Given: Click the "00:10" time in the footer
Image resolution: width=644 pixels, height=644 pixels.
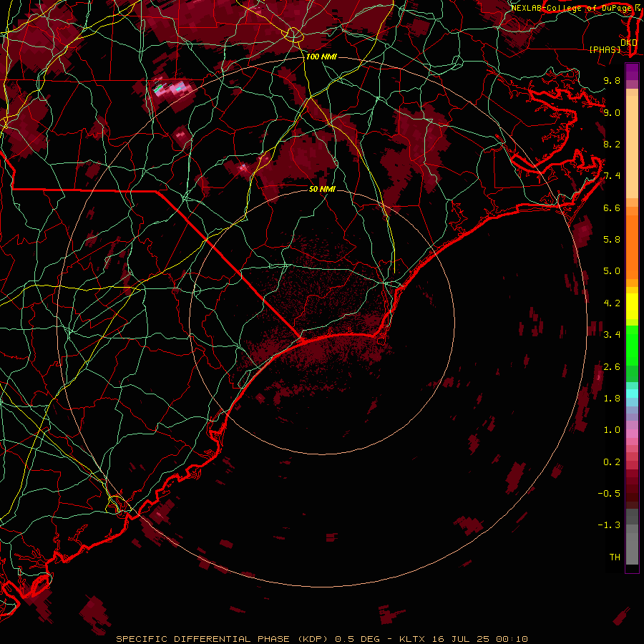Looking at the screenshot, I should [x=512, y=639].
